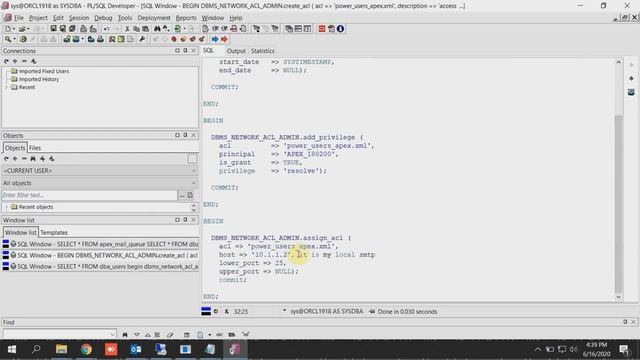Click the red stop icon in toolbar

tap(322, 29)
